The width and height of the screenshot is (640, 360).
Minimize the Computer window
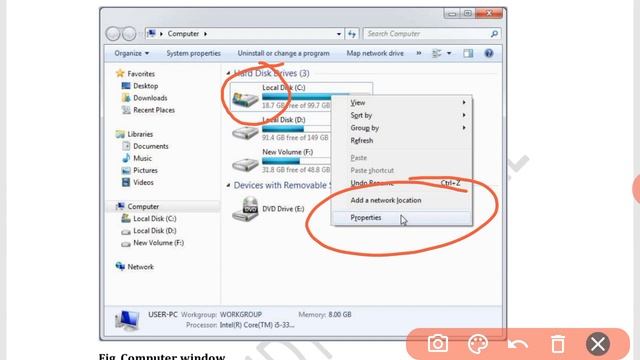point(452,14)
